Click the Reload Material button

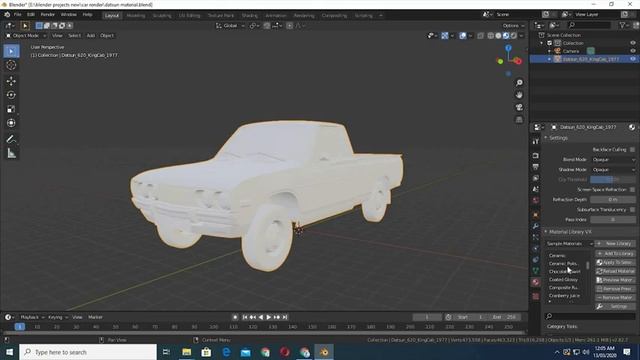click(615, 271)
